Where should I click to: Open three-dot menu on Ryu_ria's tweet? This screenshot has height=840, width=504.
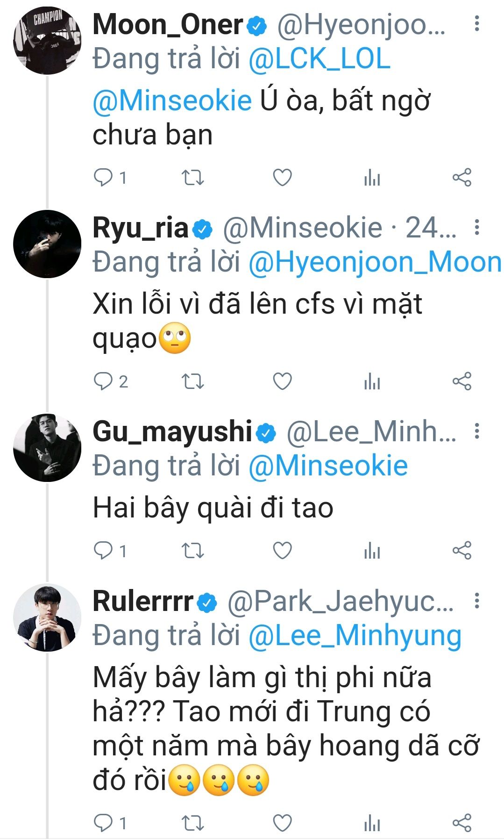pyautogui.click(x=476, y=227)
